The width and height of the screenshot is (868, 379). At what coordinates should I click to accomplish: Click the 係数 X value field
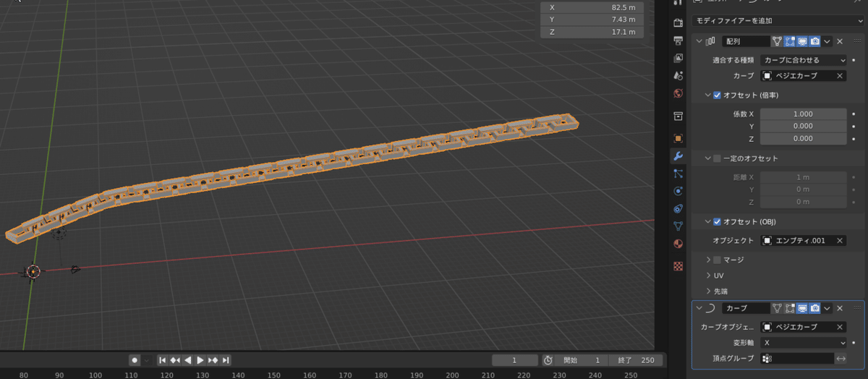coord(803,114)
